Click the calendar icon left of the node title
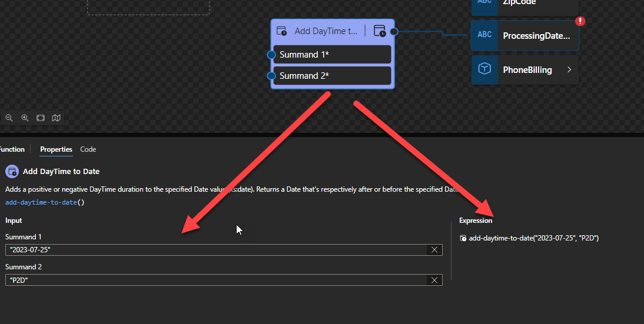 (282, 31)
